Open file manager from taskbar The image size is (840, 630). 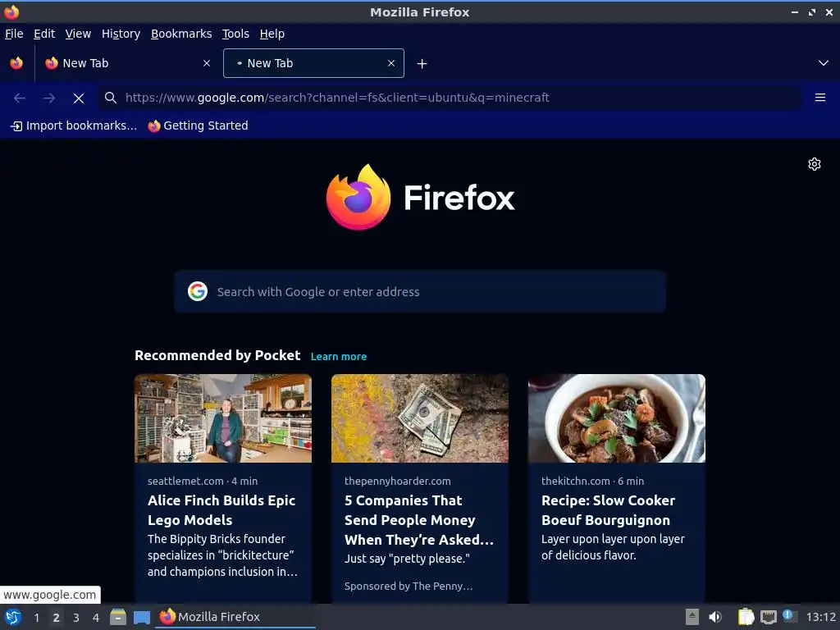click(118, 617)
